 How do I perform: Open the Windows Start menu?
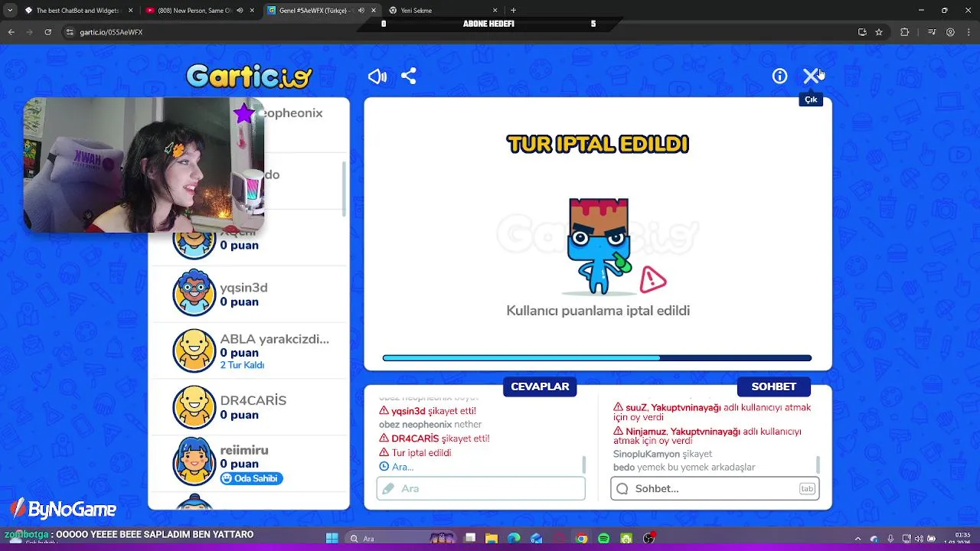pos(332,539)
